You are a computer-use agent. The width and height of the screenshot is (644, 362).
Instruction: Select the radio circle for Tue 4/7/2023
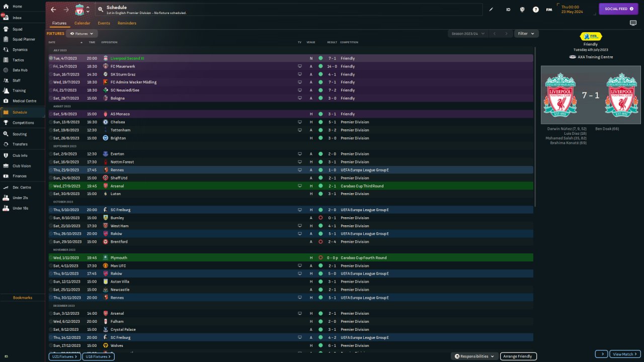[x=51, y=58]
